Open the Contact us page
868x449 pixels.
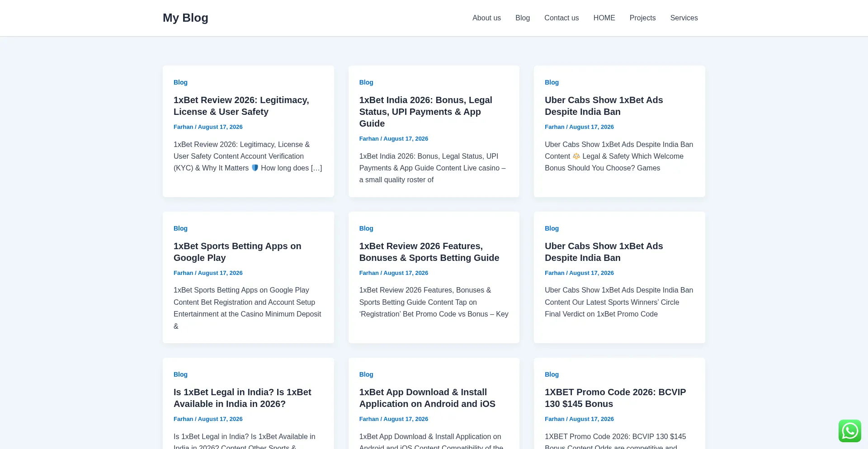point(561,18)
